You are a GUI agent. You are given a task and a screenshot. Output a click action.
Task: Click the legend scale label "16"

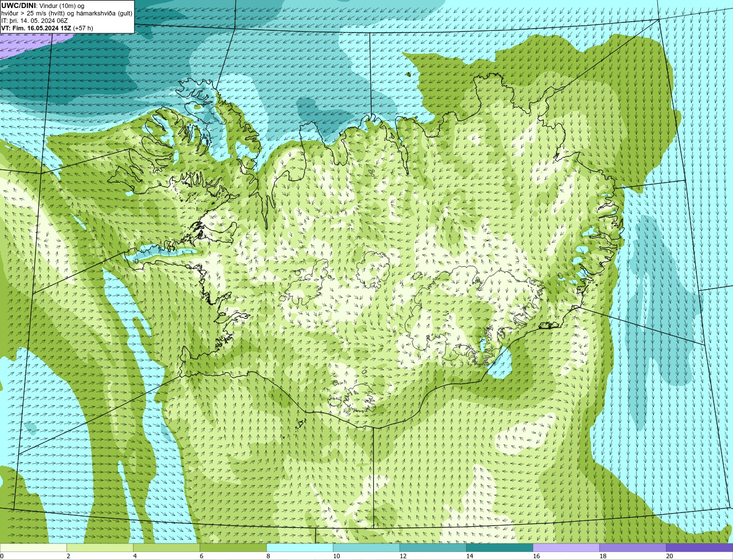coord(536,556)
